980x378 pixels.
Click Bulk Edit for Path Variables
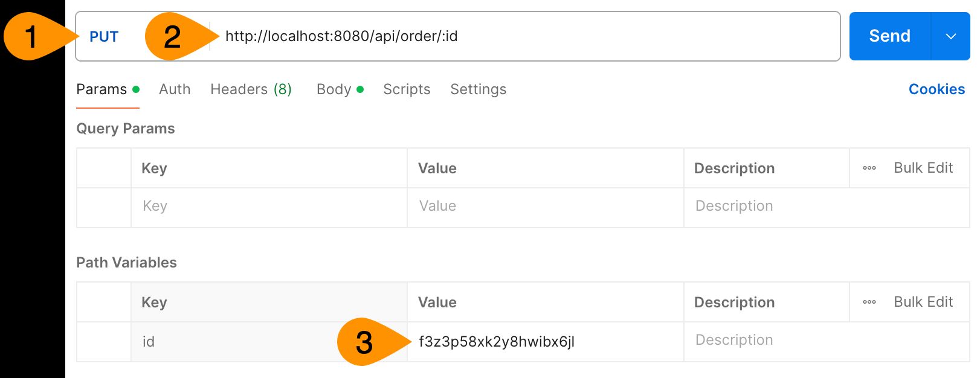coord(923,302)
